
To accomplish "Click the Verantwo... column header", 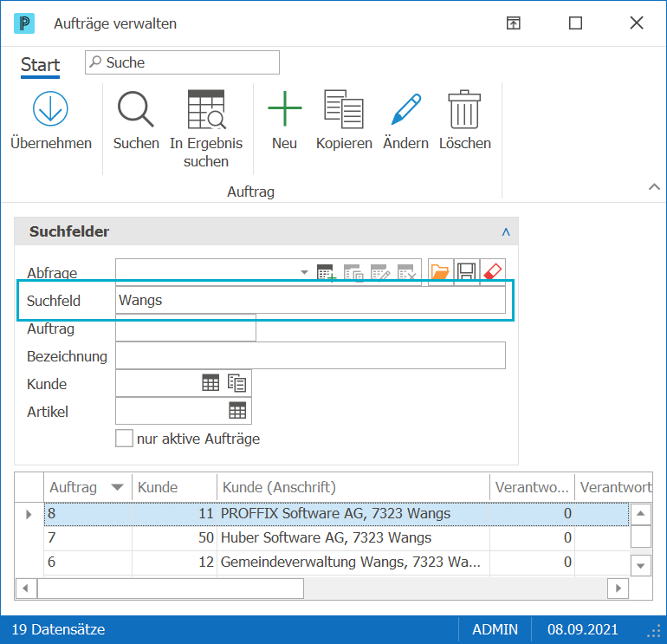I will (532, 487).
